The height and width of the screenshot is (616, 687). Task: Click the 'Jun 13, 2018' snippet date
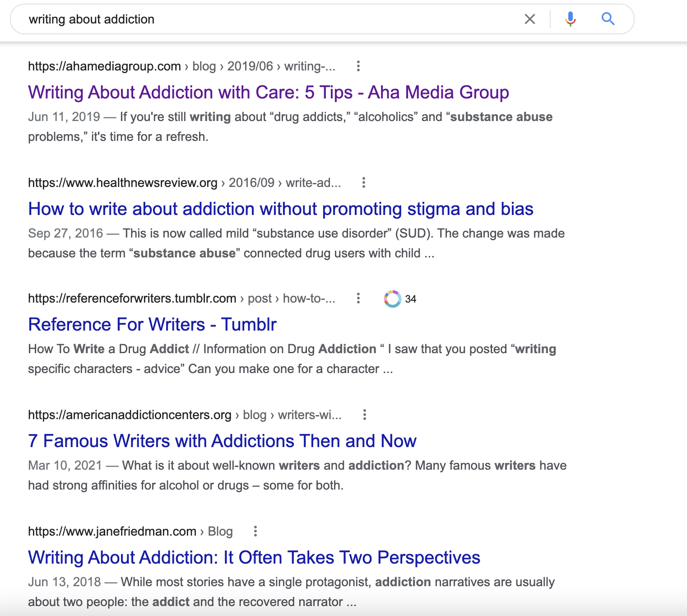[x=65, y=582]
